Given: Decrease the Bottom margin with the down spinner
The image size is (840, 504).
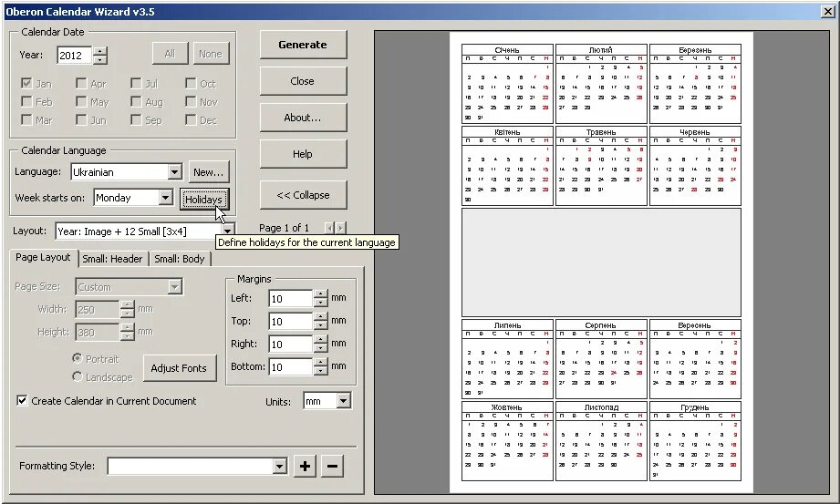Looking at the screenshot, I should (x=320, y=371).
